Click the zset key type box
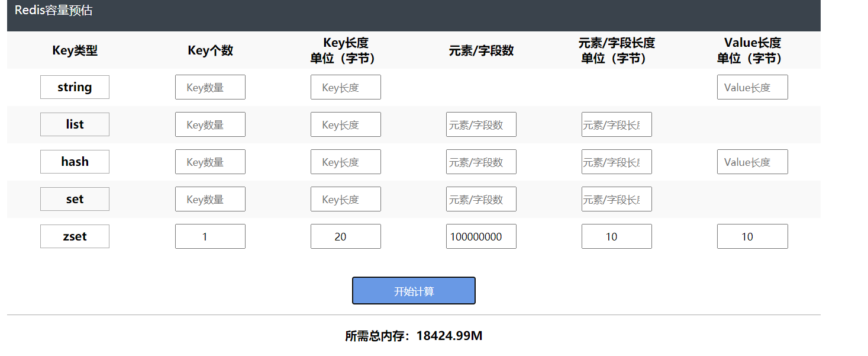The width and height of the screenshot is (868, 356). pos(75,236)
